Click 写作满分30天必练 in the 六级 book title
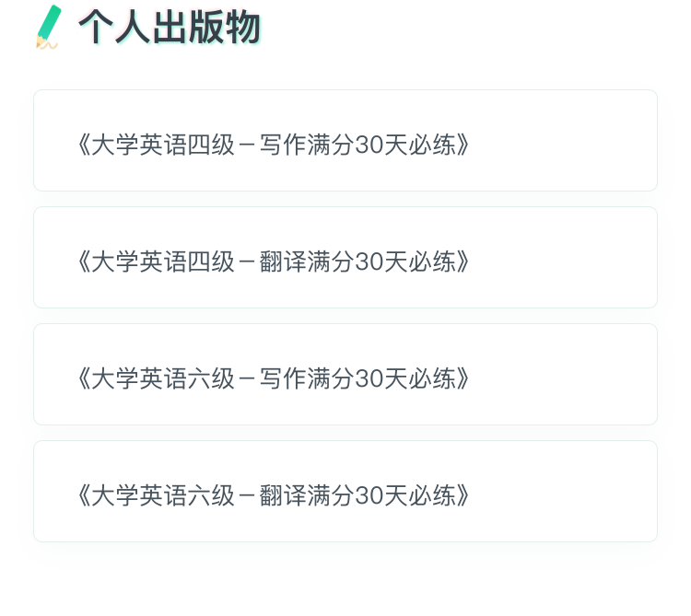Viewport: 691px width, 616px height. (x=357, y=378)
